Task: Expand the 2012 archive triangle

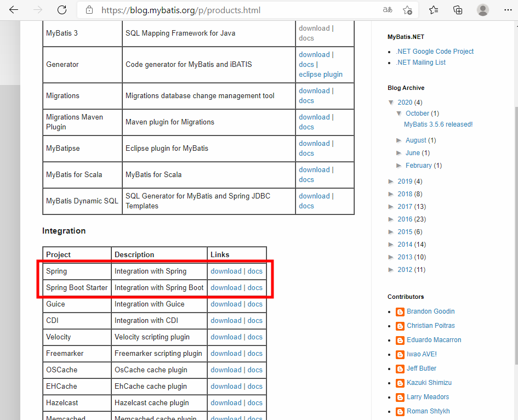Action: (391, 270)
